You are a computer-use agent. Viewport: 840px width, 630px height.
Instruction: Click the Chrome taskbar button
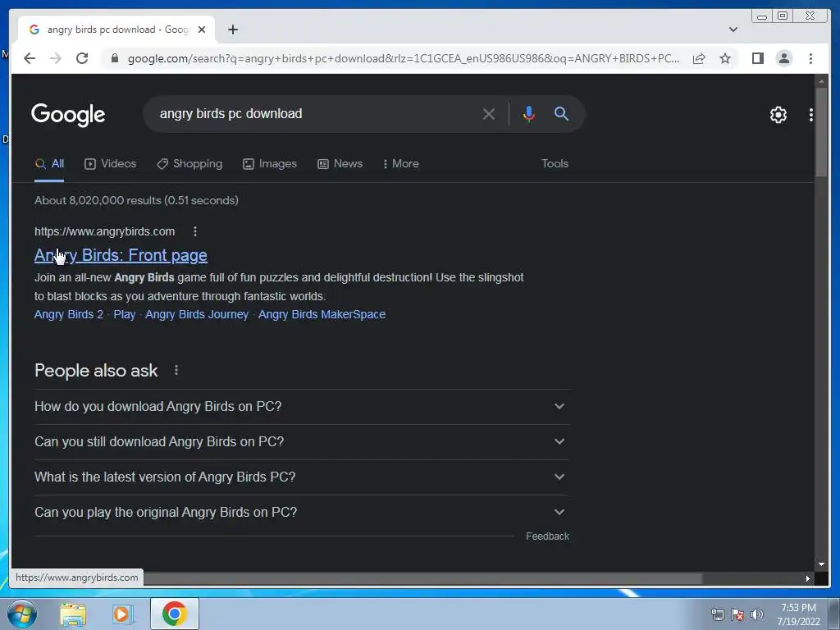click(x=175, y=614)
